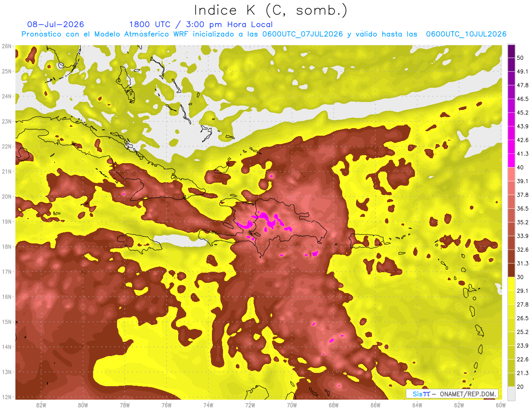
Task: Click the colorbar value 40
Action: (521, 168)
